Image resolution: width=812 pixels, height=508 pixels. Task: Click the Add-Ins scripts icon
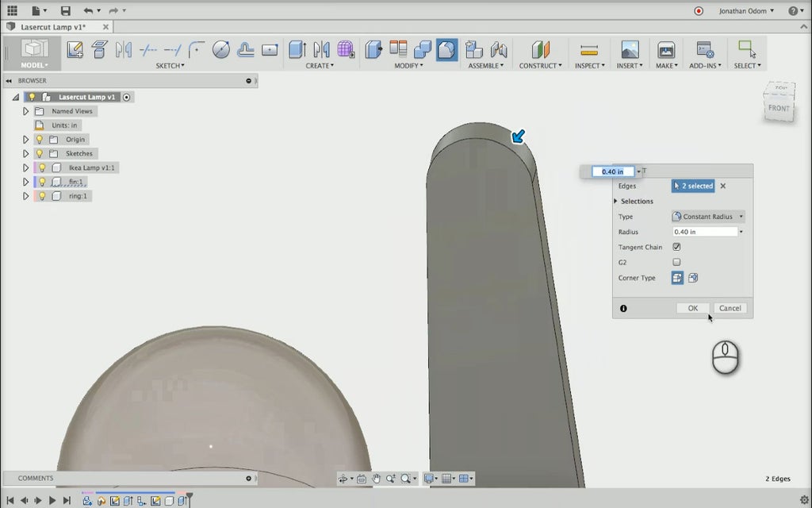705,50
